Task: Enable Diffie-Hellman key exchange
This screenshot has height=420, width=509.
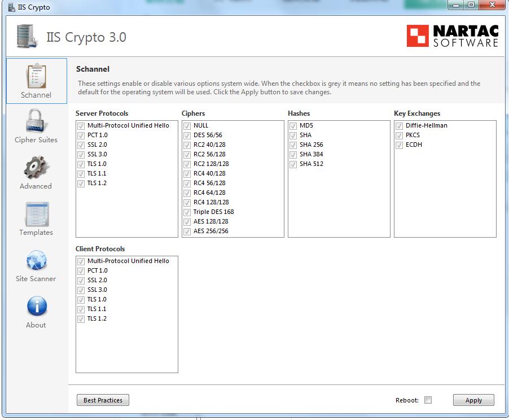Action: point(399,125)
